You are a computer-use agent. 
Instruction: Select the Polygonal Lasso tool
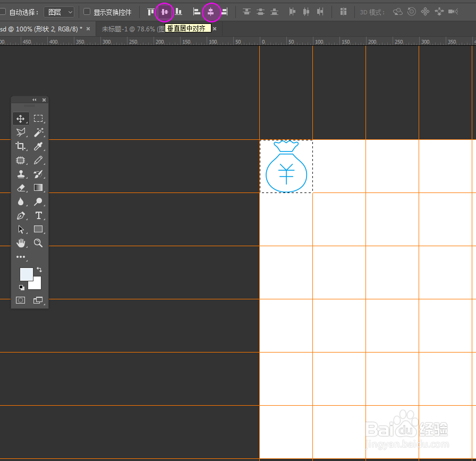tap(21, 132)
